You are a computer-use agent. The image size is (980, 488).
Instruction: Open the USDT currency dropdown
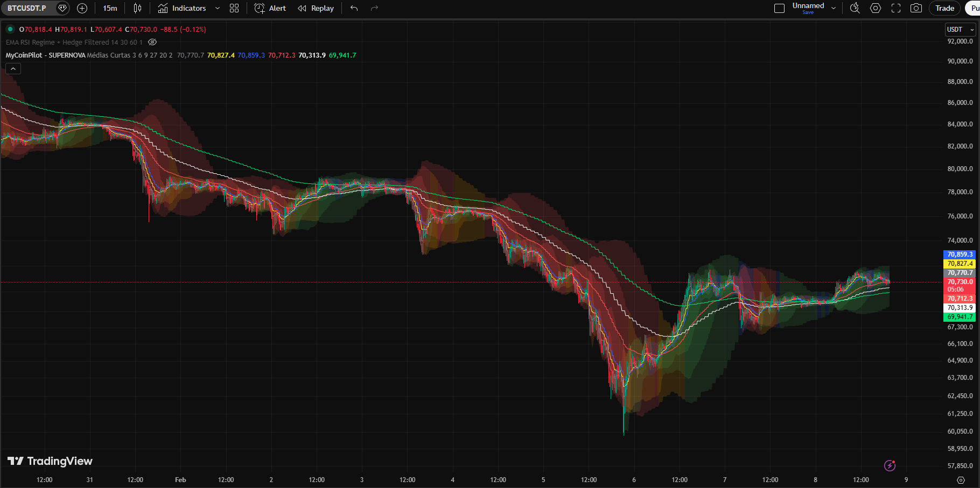click(960, 30)
